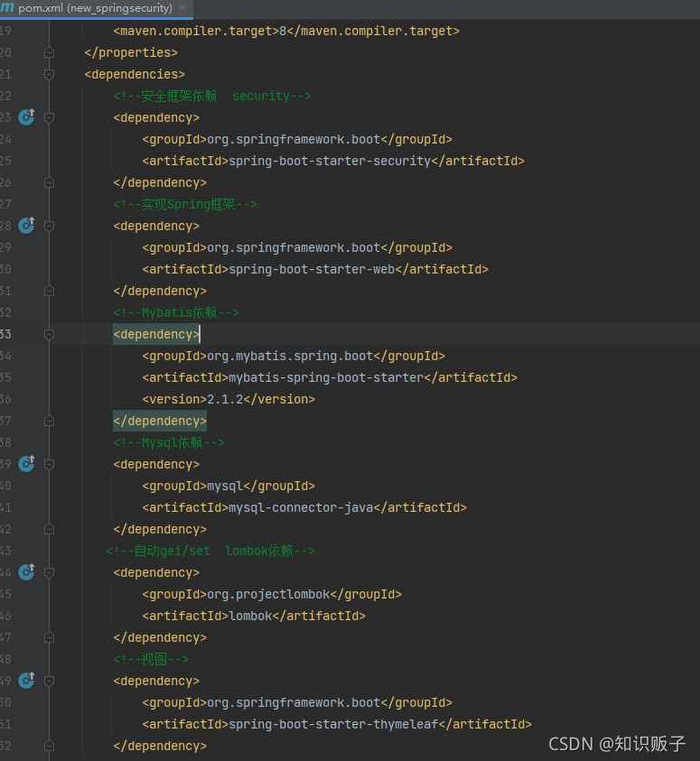Click the Mysql依赖 comment
The width and height of the screenshot is (700, 761).
click(169, 442)
